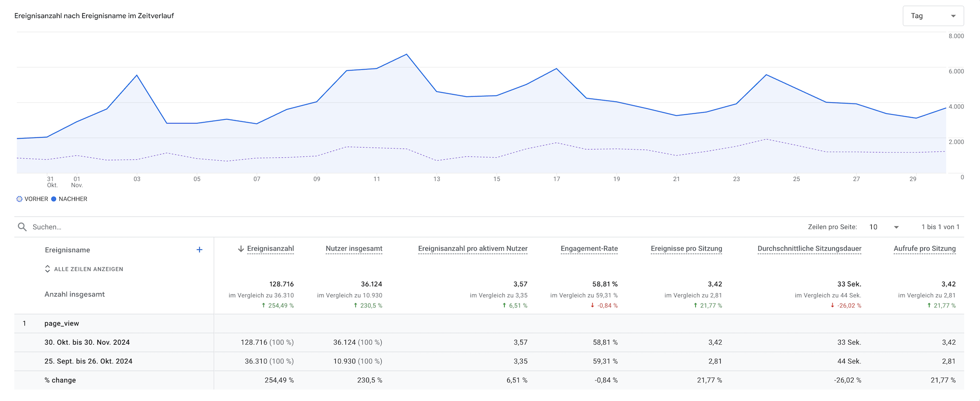Image resolution: width=980 pixels, height=401 pixels.
Task: Click 230,5 % in the % change row
Action: (369, 380)
